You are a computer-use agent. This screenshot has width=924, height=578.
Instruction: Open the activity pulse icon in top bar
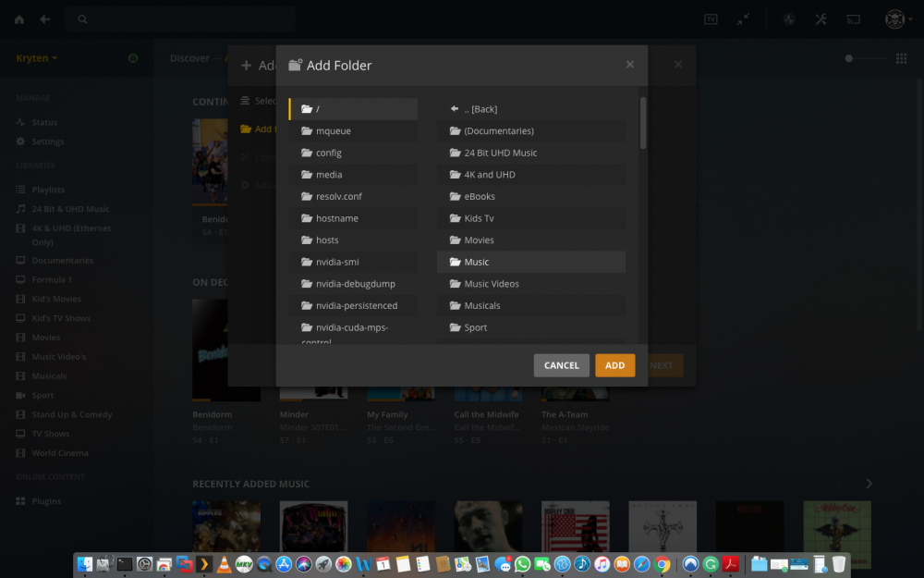tap(789, 19)
